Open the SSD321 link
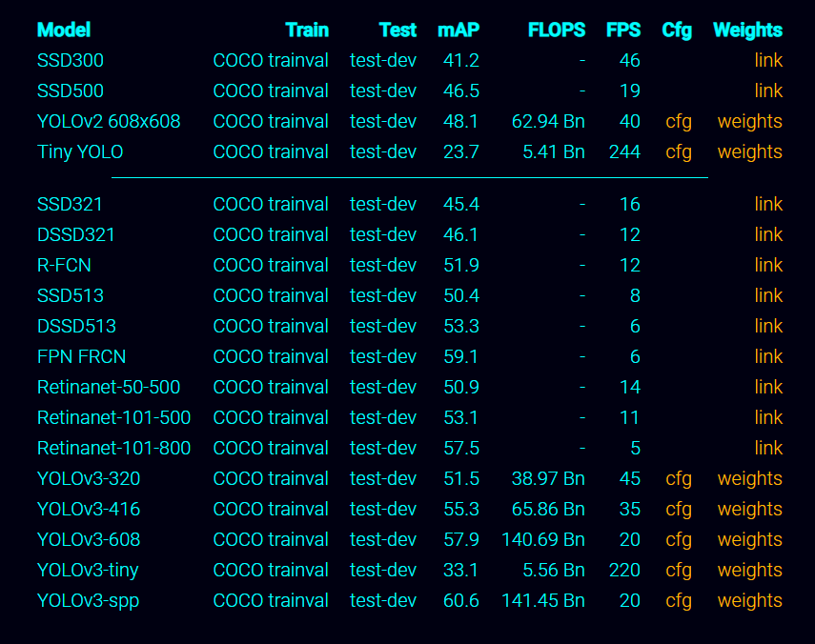815x644 pixels. (768, 204)
